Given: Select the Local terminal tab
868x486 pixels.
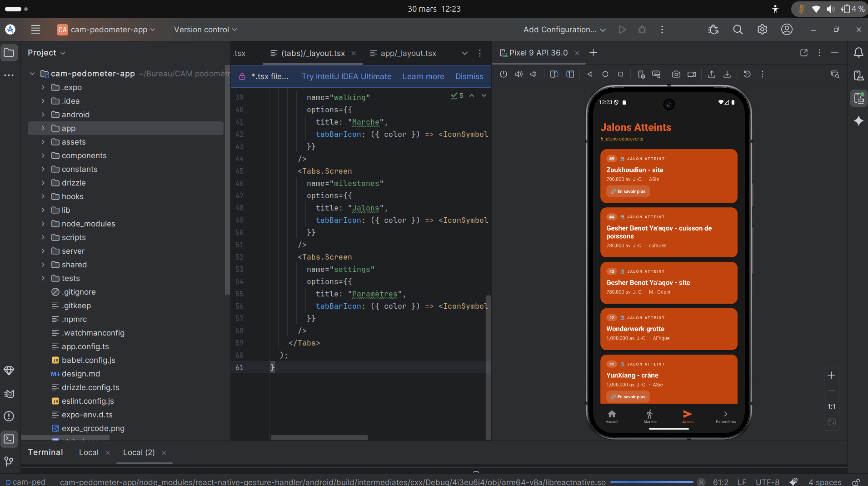Looking at the screenshot, I should (89, 452).
